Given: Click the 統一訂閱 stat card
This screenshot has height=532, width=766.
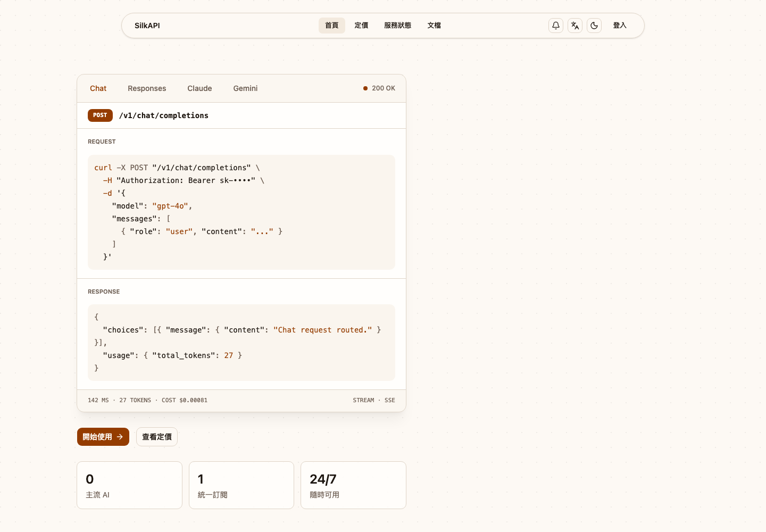Looking at the screenshot, I should (x=242, y=485).
